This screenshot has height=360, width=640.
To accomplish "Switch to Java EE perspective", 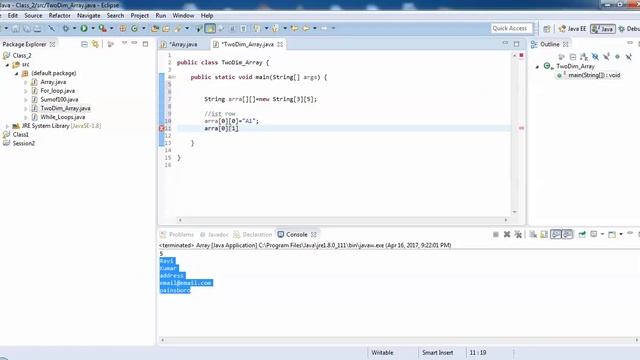I will tap(572, 29).
